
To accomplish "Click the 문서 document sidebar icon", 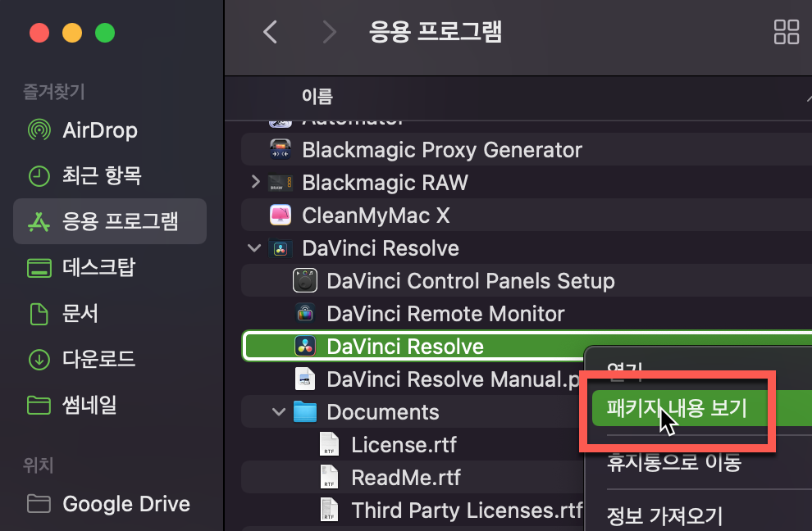I will [39, 314].
